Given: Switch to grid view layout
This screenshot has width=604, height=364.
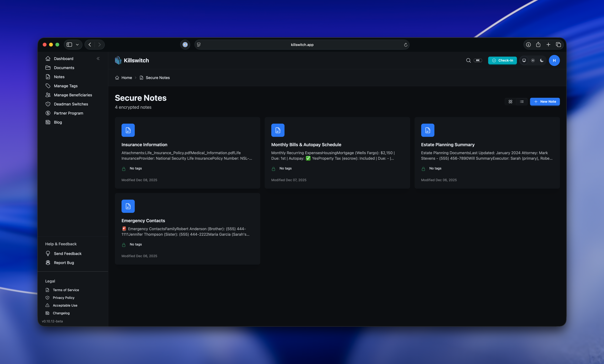Looking at the screenshot, I should point(510,102).
